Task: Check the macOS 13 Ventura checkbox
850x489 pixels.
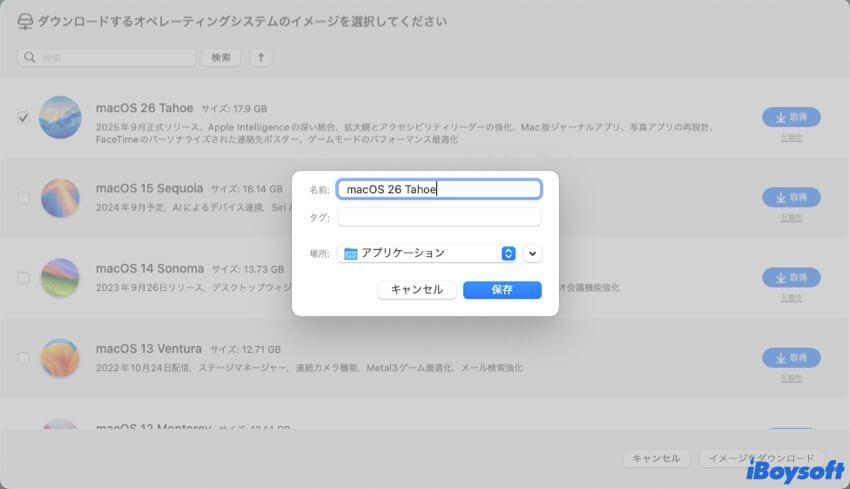Action: [x=23, y=358]
